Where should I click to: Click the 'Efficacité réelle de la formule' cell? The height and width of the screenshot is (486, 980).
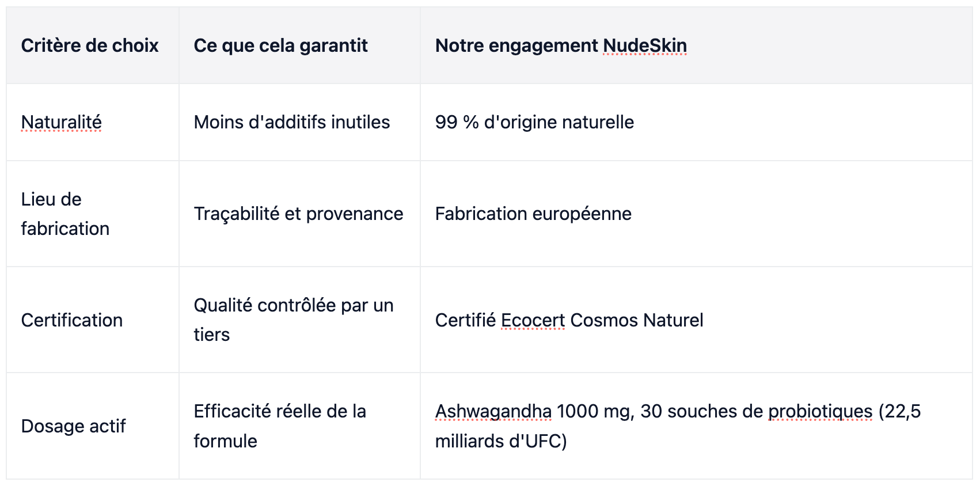(x=280, y=426)
